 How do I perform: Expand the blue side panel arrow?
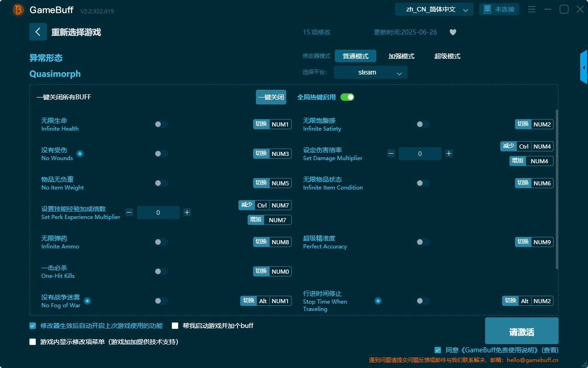[x=584, y=67]
